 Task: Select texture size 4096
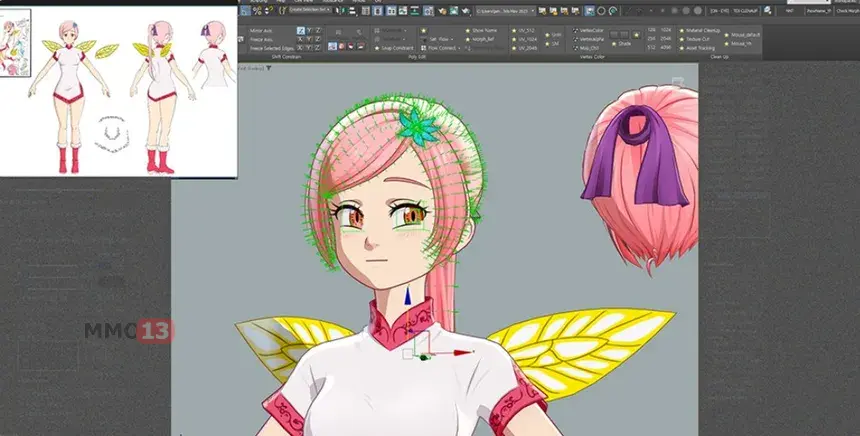click(666, 48)
